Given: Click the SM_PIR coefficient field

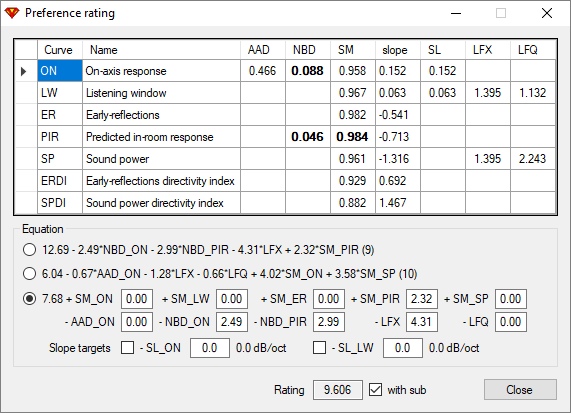Looking at the screenshot, I should 422,299.
